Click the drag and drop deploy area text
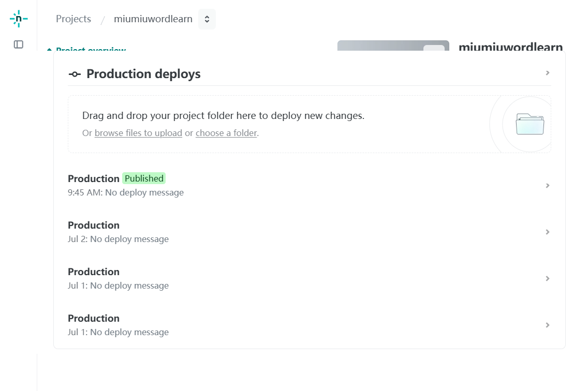Viewport: 588px width, 391px height. 223,115
